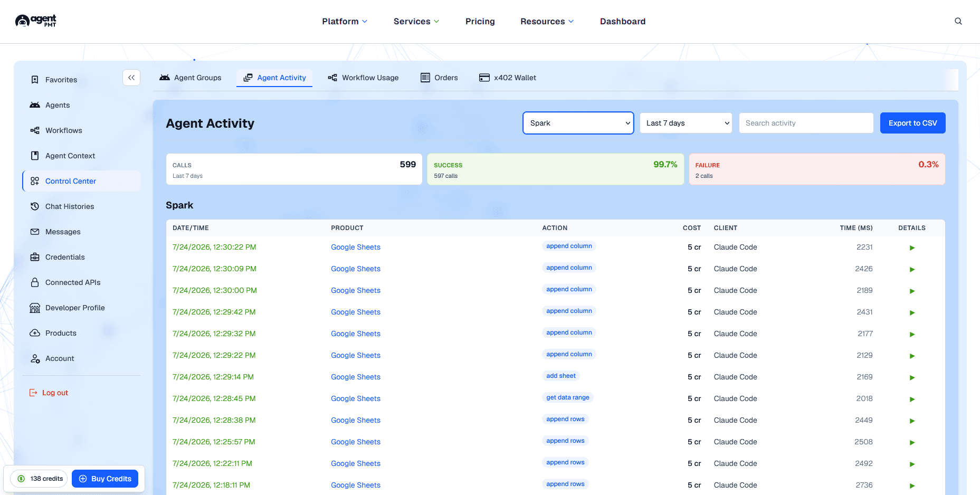Image resolution: width=980 pixels, height=495 pixels.
Task: Click the AgentPMT logo
Action: click(x=35, y=21)
